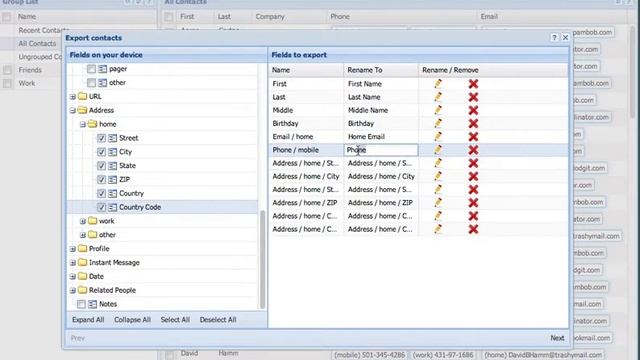Expand the Related People tree node
Image resolution: width=640 pixels, height=360 pixels.
click(x=73, y=291)
